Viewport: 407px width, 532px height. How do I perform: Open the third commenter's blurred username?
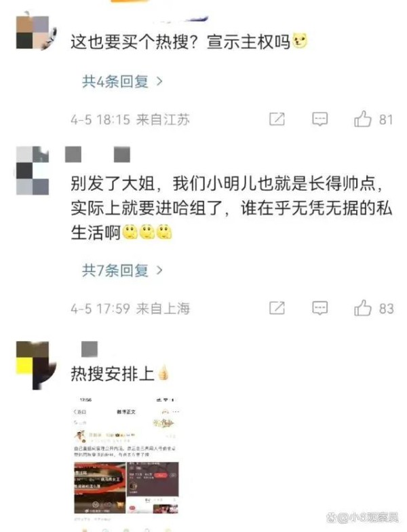click(x=90, y=349)
